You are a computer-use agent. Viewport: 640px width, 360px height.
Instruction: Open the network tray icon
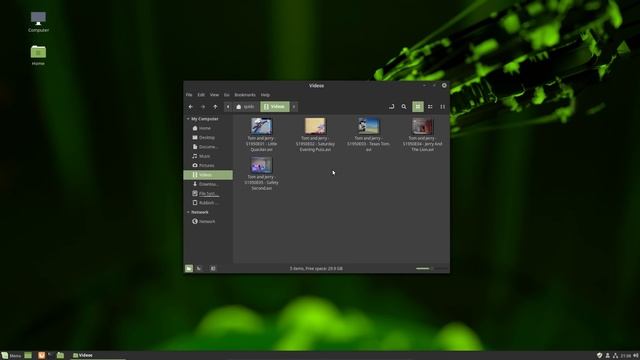pos(616,356)
